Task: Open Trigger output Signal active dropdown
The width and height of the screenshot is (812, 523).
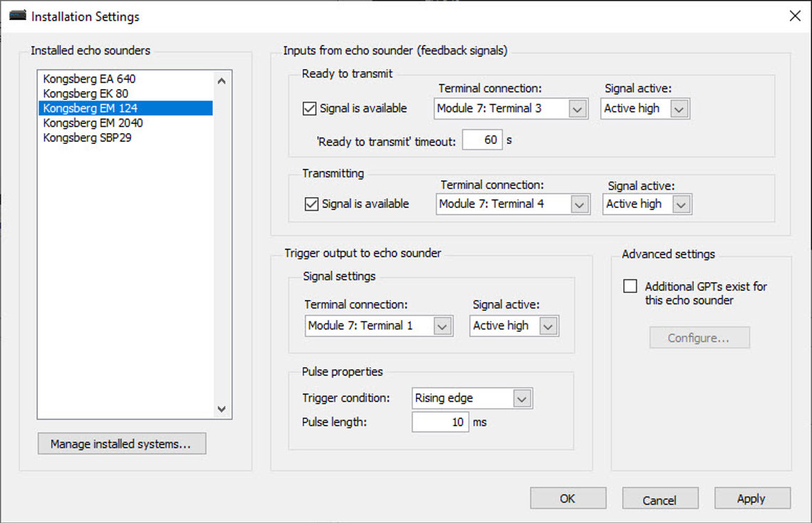Action: (x=514, y=326)
